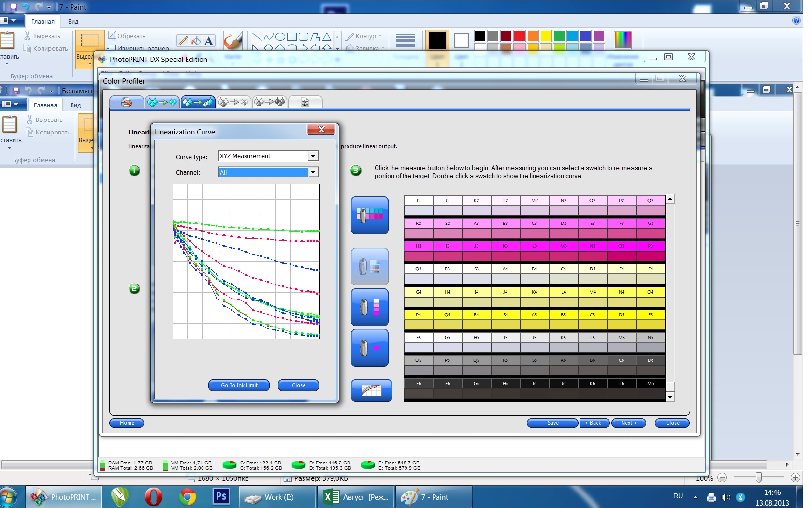Select swatch R2 in the target grid

[x=419, y=228]
